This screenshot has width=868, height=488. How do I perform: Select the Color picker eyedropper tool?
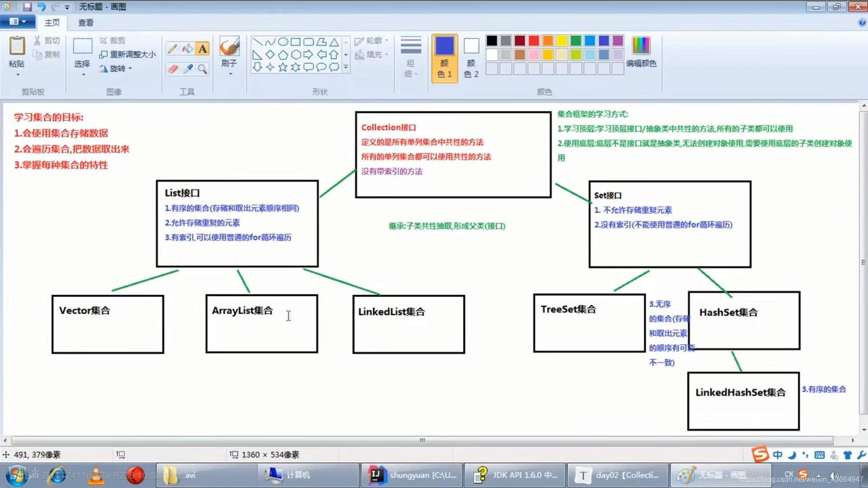[188, 69]
